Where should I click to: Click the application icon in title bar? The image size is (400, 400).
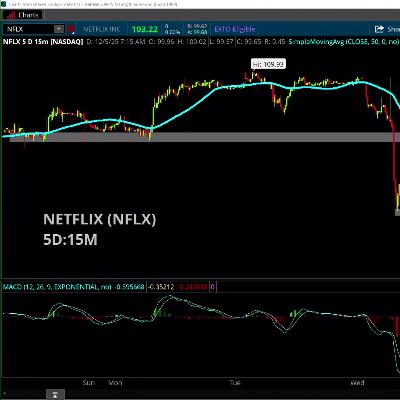coord(3,4)
